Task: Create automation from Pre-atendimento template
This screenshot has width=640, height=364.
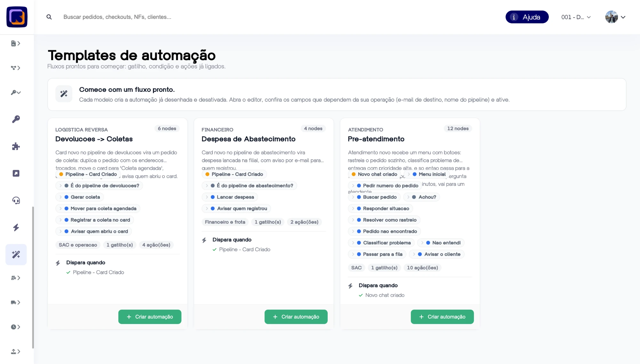Action: 442,317
